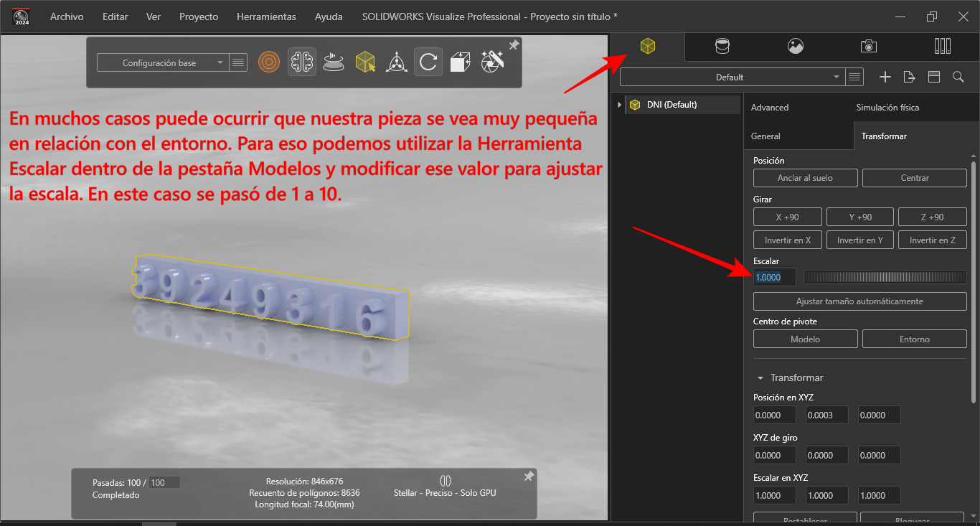This screenshot has width=980, height=526.
Task: Open the Configuración base dropdown
Action: tap(163, 63)
